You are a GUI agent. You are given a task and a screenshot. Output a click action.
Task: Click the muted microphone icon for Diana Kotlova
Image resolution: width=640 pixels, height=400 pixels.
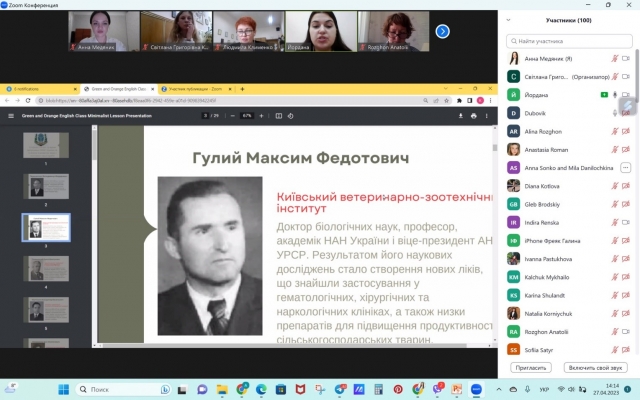(x=615, y=186)
